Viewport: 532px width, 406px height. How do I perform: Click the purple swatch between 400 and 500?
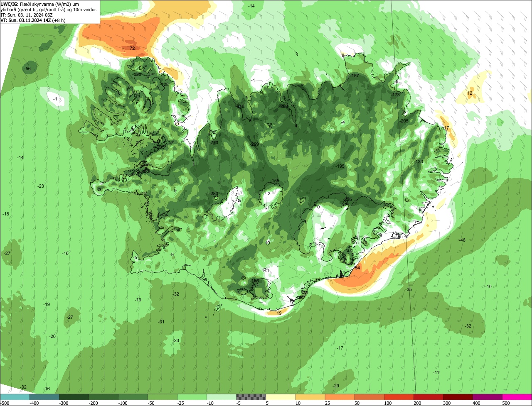487,397
